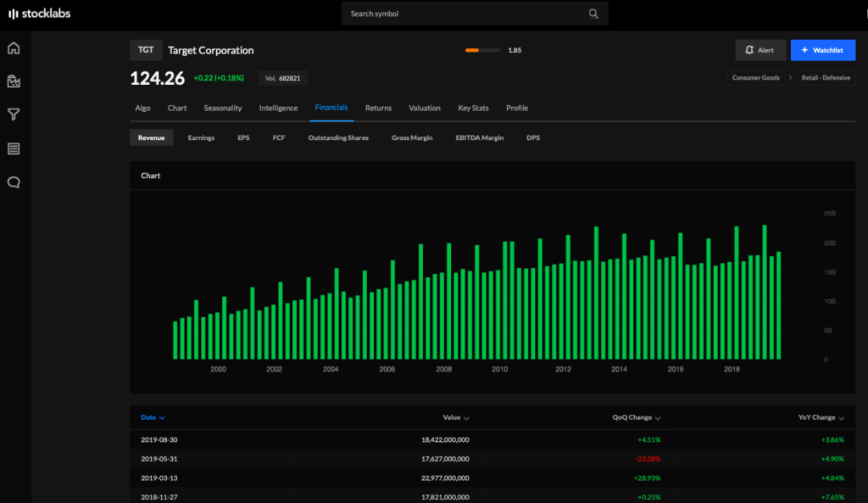Screen dimensions: 868x503
Task: Select the Financials tab
Action: click(331, 108)
